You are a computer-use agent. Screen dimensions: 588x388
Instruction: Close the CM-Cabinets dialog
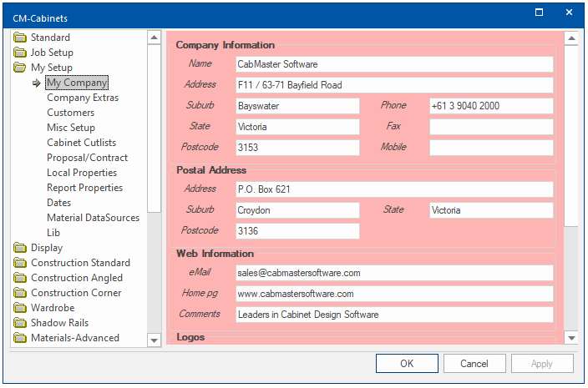click(x=569, y=13)
